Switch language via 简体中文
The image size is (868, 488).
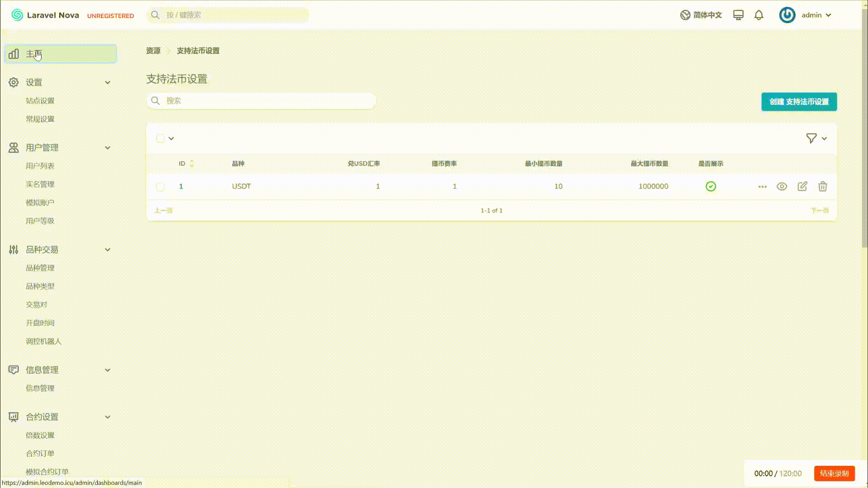(708, 15)
